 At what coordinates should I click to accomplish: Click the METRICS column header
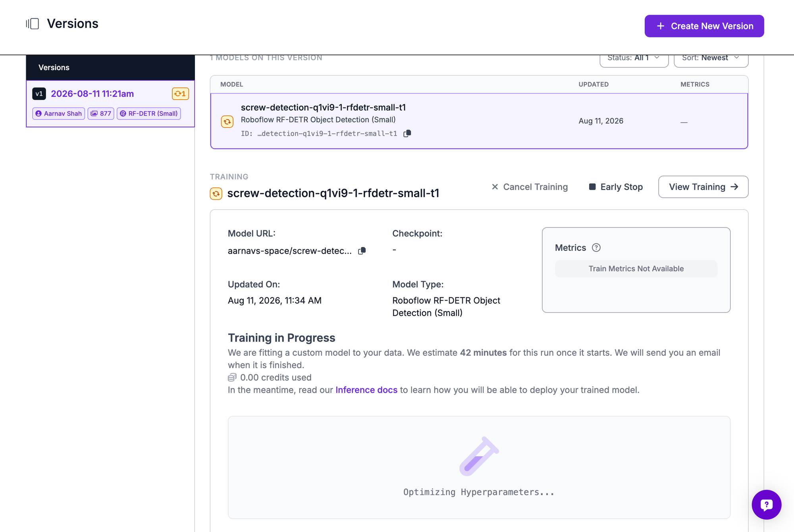[695, 85]
